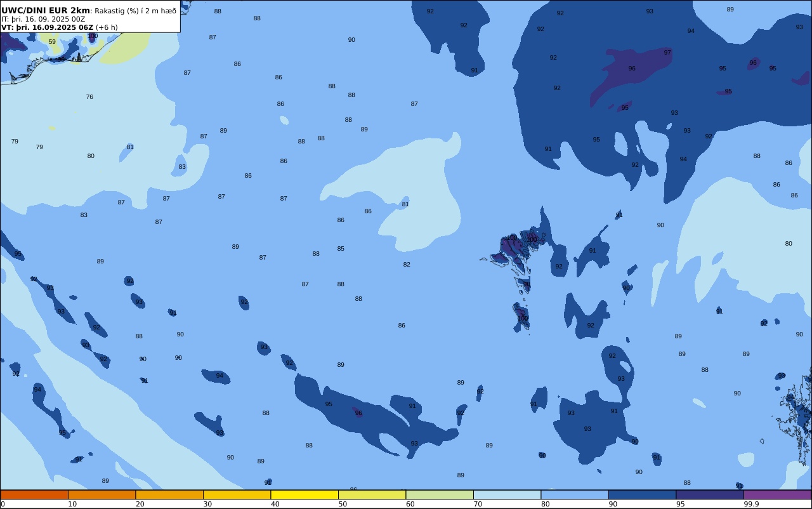Click the dark blue 90–95 legend swatch
812x509 pixels.
coord(642,494)
